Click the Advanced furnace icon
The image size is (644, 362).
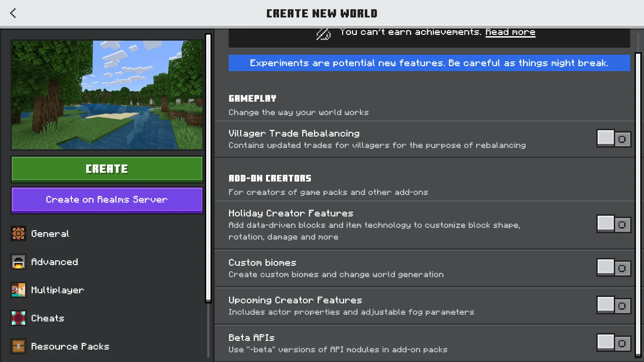pyautogui.click(x=18, y=262)
